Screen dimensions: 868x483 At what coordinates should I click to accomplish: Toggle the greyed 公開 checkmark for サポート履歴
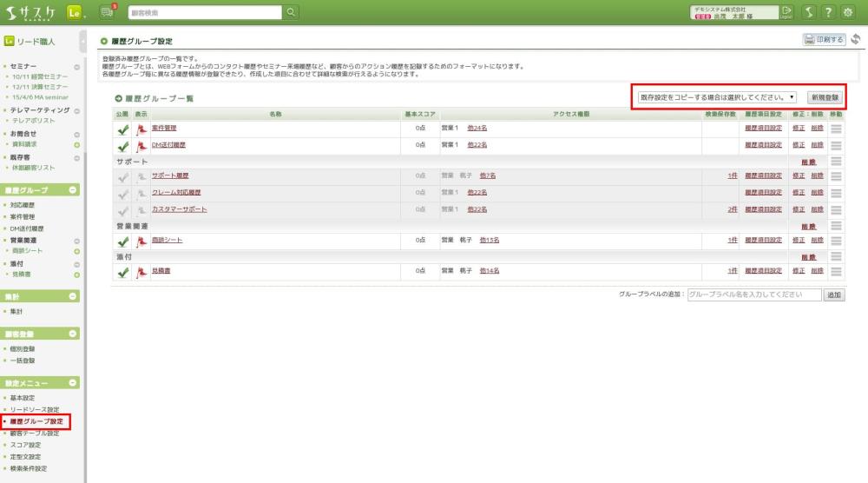pos(123,176)
